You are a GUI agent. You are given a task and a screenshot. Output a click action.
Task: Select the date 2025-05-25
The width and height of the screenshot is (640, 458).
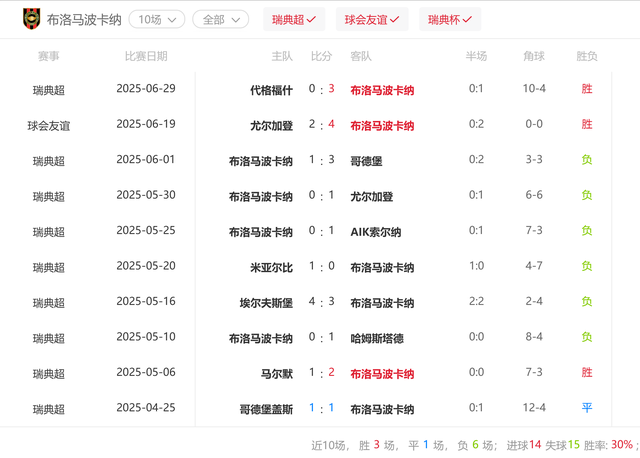(146, 230)
